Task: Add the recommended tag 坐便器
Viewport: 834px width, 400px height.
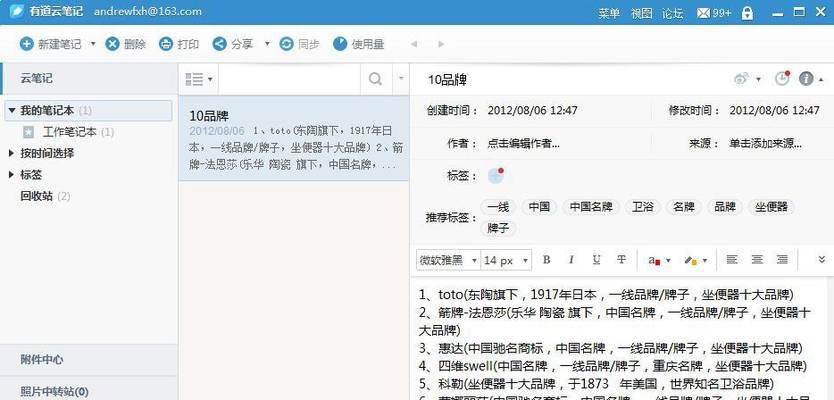Action: coord(771,207)
